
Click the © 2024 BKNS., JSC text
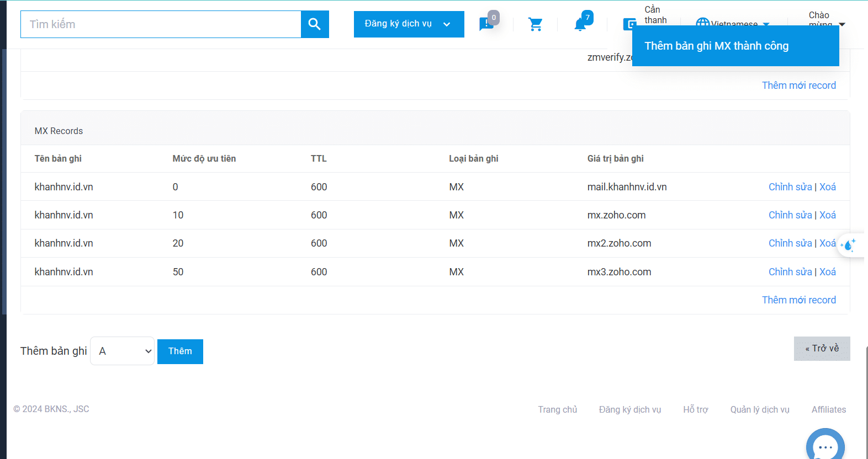pos(51,409)
